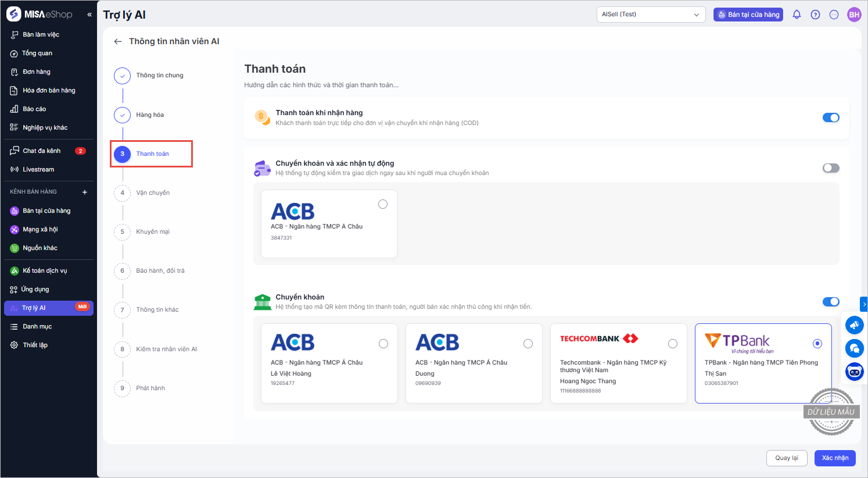Click the plus icon next to Kênh bán hàng
The image size is (868, 478).
[x=85, y=192]
